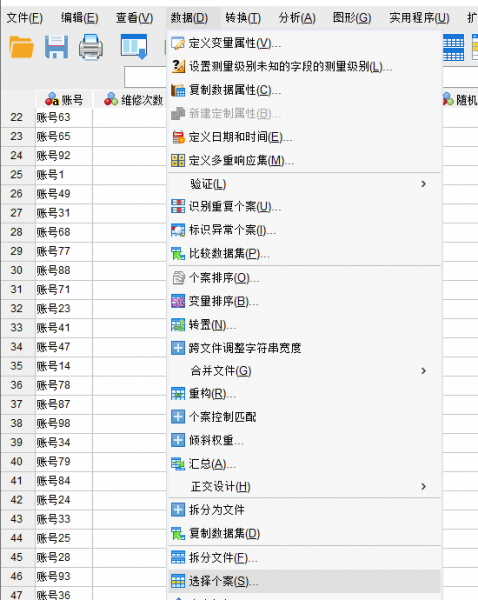Click the 维修次数 column header
Image resolution: width=478 pixels, height=600 pixels.
(130, 100)
